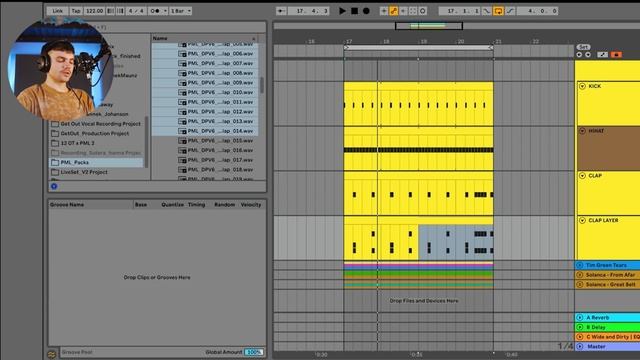Image resolution: width=640 pixels, height=360 pixels.
Task: Adjust the Global Amount 100% slider
Action: point(253,352)
